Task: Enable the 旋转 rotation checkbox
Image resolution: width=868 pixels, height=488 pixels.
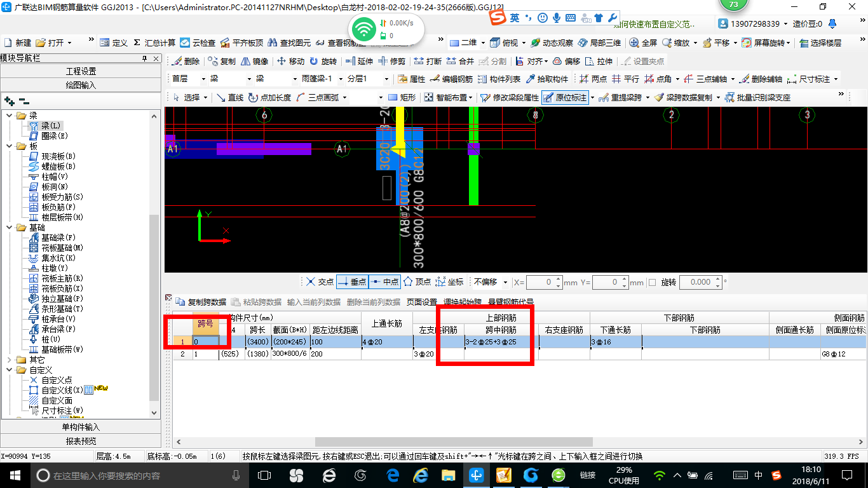Action: pos(652,282)
